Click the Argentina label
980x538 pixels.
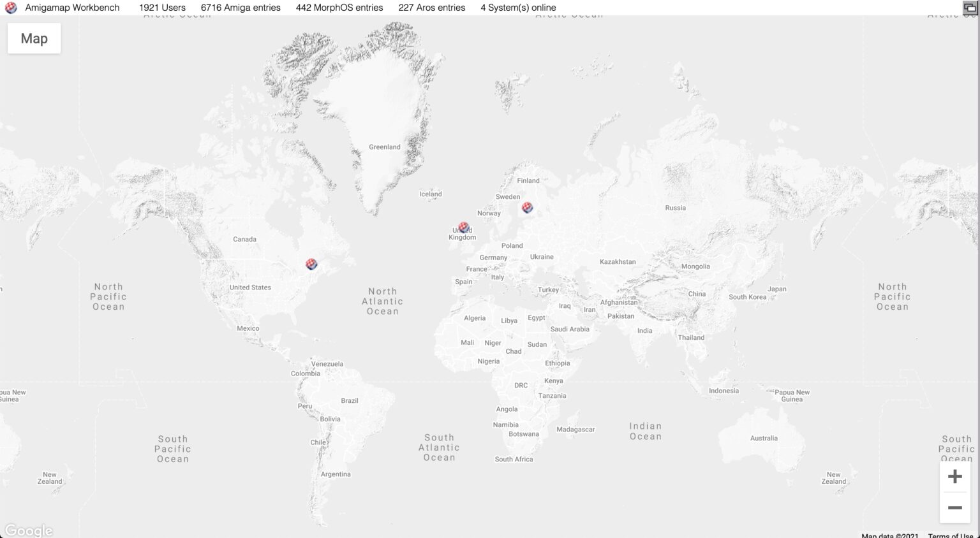[x=336, y=474]
